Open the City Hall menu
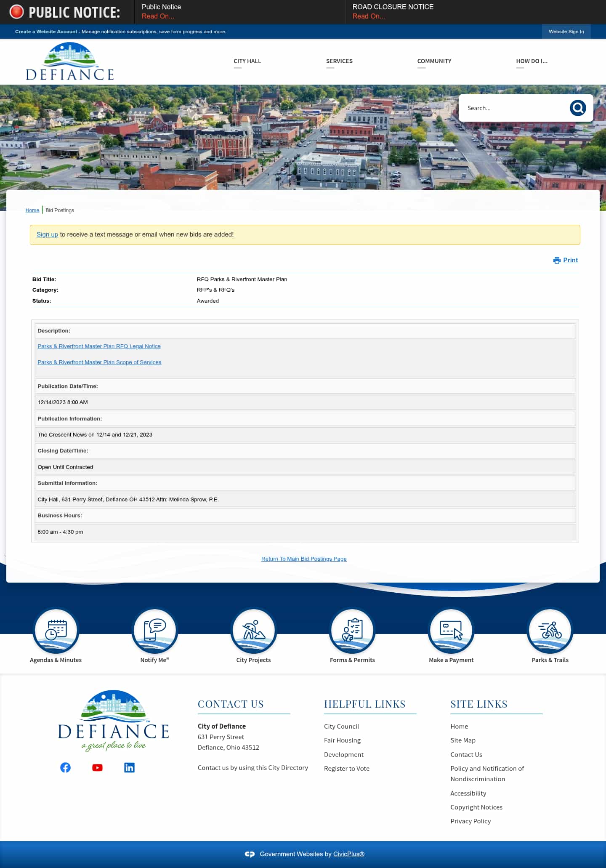606x868 pixels. coord(247,61)
